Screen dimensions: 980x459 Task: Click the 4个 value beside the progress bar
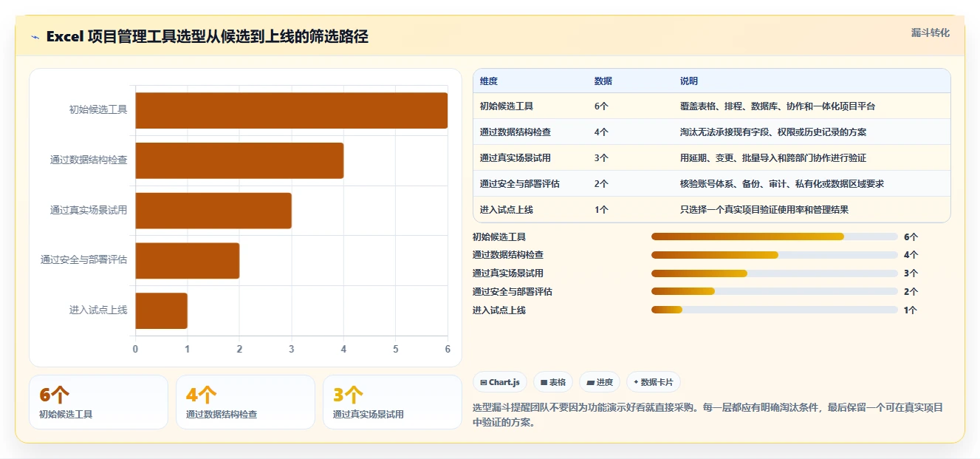pos(911,255)
